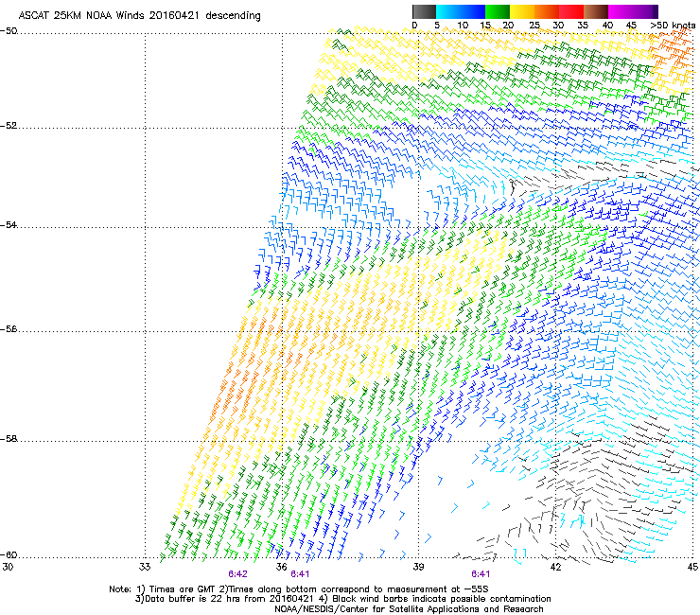The image size is (700, 615).
Task: Click the latitude label '-56'
Action: tap(9, 329)
